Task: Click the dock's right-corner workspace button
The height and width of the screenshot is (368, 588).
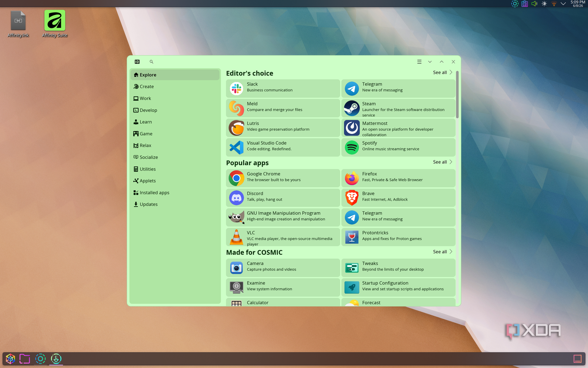Action: [x=577, y=359]
